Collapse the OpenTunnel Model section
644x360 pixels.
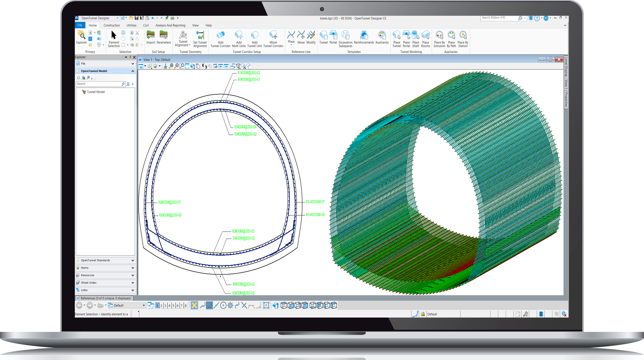click(x=133, y=71)
